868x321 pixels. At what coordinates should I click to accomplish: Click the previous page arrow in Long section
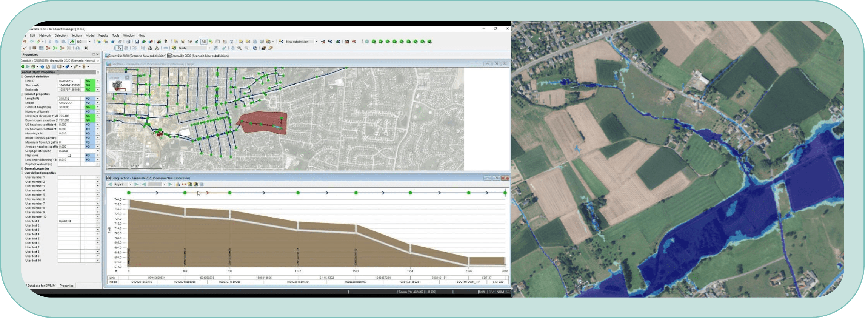coord(110,184)
